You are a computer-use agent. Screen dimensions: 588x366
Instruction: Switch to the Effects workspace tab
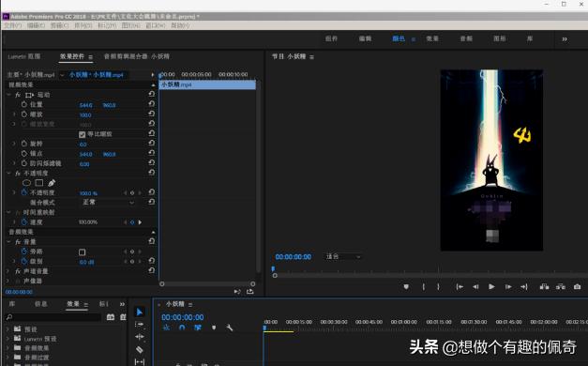pos(432,38)
